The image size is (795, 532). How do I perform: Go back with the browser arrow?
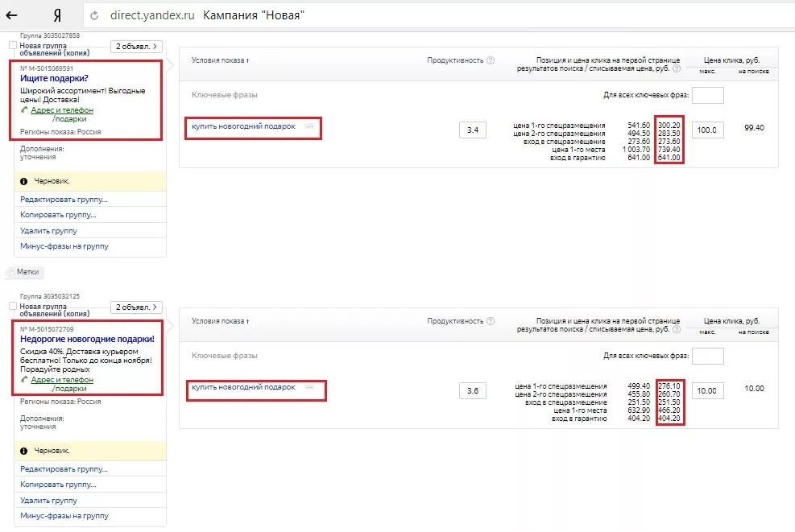coord(11,15)
